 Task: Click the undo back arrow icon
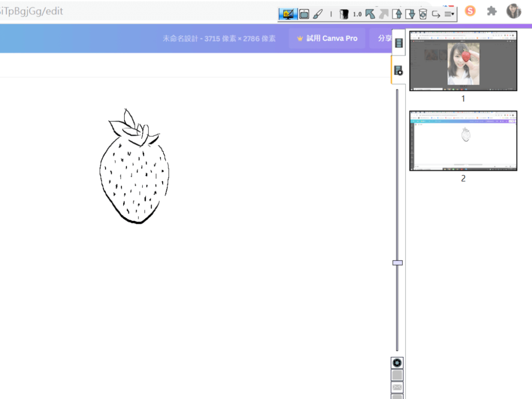pyautogui.click(x=370, y=14)
